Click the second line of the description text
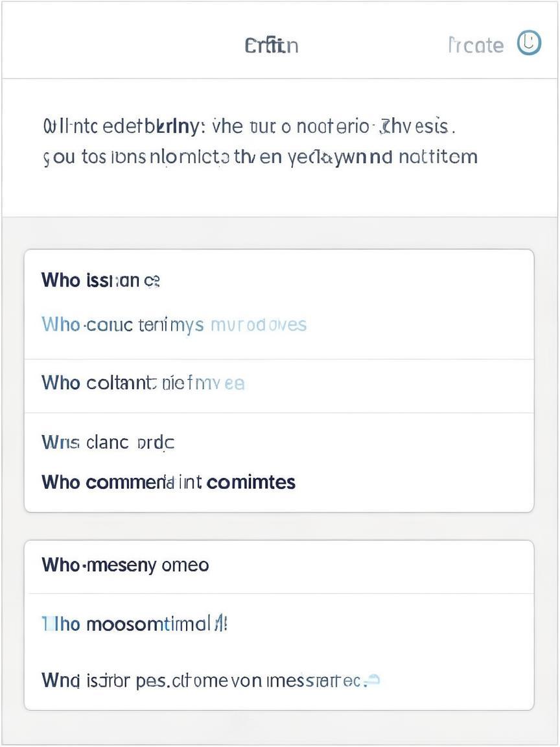This screenshot has height=747, width=560. pyautogui.click(x=260, y=157)
